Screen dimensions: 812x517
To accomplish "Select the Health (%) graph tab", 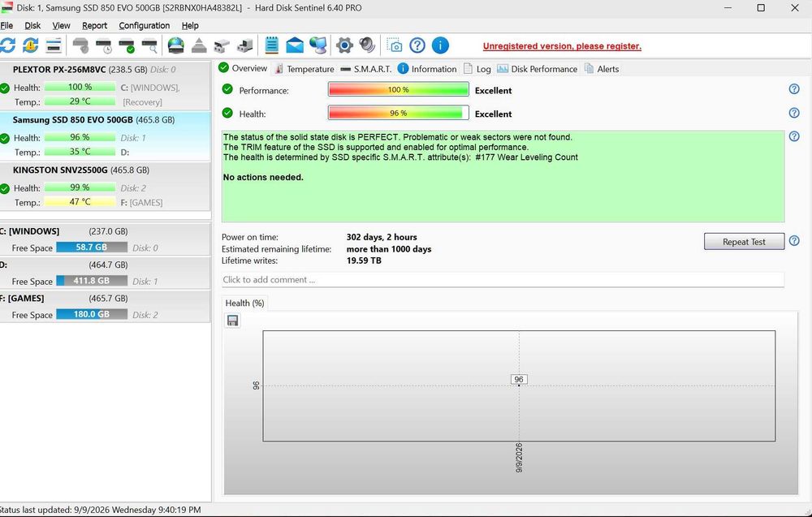I will click(244, 304).
